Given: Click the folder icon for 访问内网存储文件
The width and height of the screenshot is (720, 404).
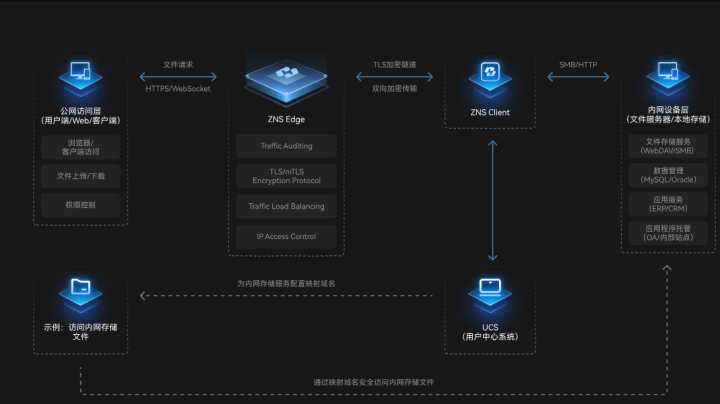Looking at the screenshot, I should (80, 294).
